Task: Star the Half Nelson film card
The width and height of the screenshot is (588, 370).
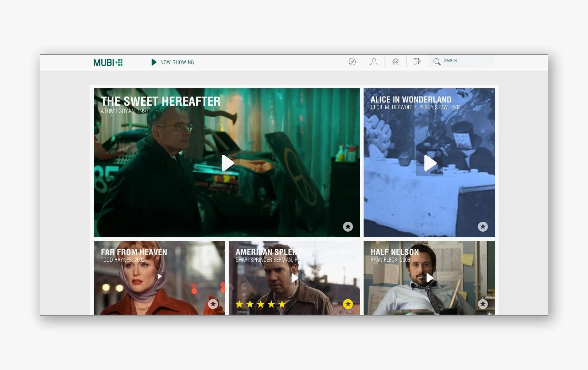Action: tap(483, 304)
